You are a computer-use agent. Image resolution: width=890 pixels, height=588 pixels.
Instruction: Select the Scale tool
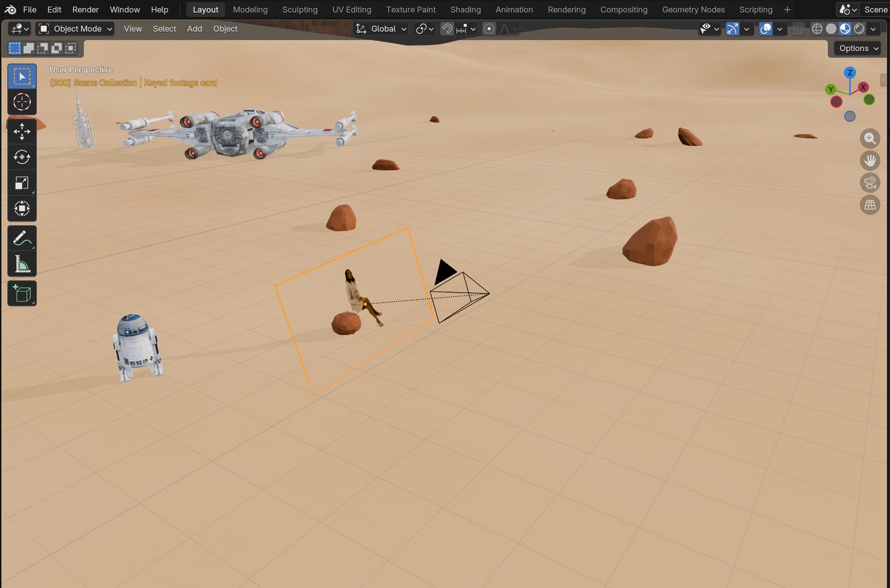(x=22, y=183)
